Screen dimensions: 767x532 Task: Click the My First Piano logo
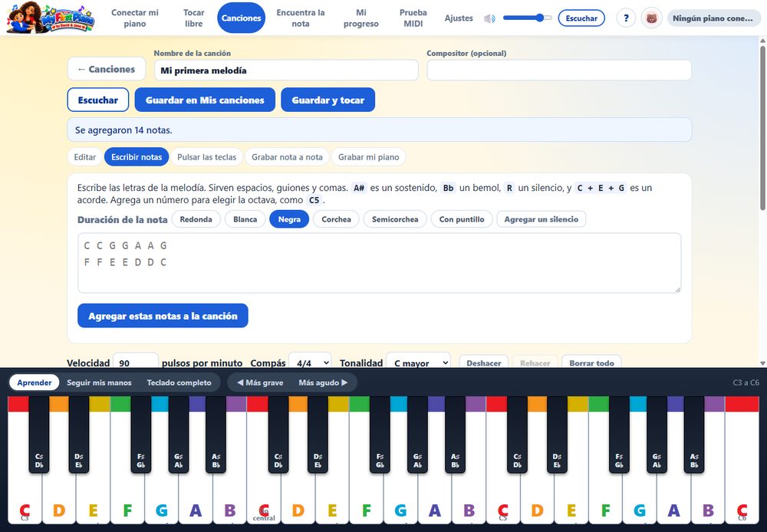[51, 18]
